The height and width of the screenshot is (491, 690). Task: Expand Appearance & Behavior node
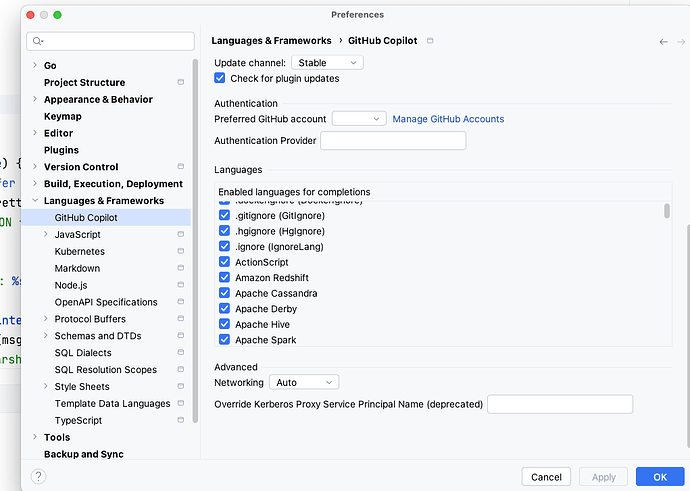35,99
